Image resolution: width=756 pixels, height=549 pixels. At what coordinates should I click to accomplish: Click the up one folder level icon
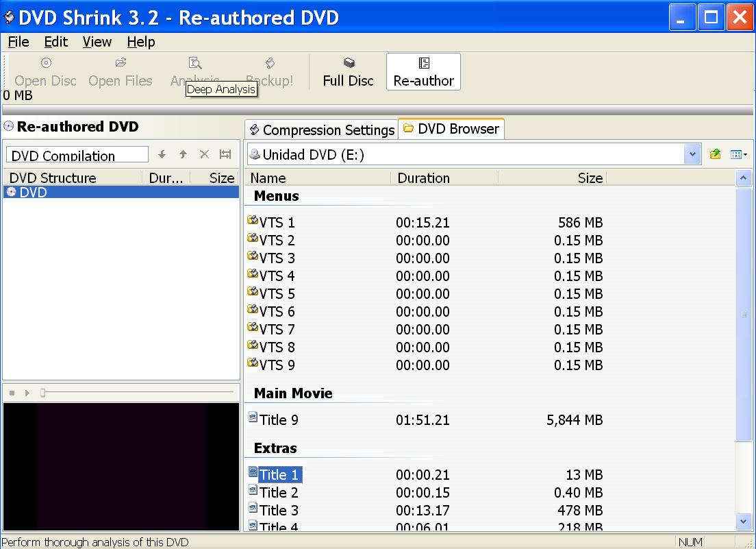[715, 154]
